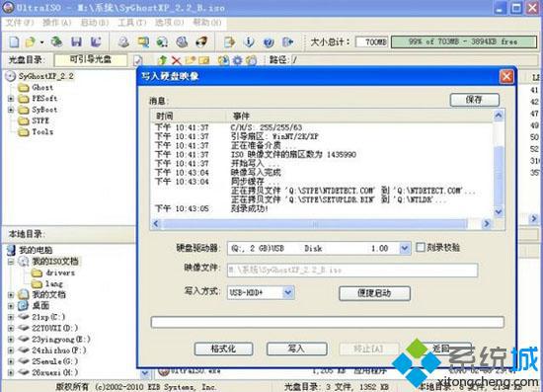The width and height of the screenshot is (543, 392).
Task: Click the Make CD/DVD image icon
Action: (123, 42)
